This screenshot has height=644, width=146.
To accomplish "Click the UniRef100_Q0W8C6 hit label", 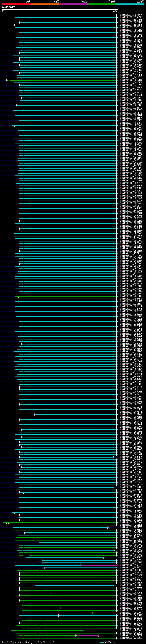I will click(131, 633).
